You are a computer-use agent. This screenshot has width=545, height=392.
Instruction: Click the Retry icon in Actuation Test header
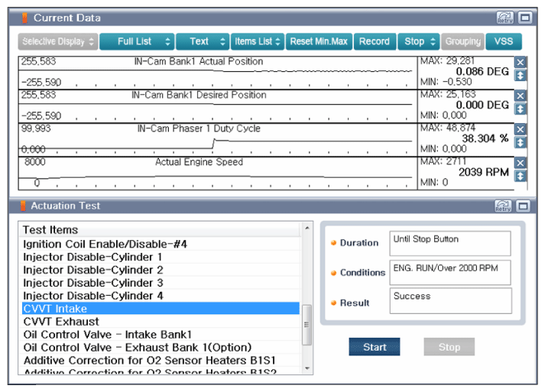pyautogui.click(x=504, y=206)
